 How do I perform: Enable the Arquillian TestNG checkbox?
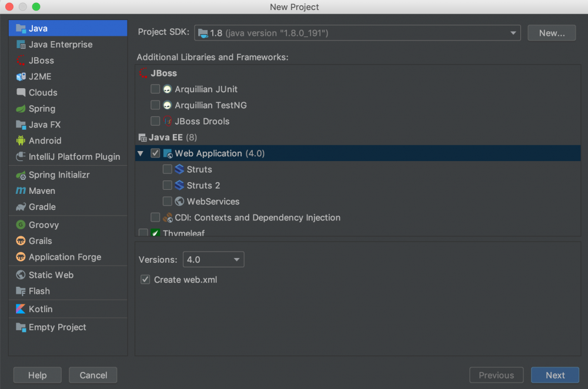pyautogui.click(x=155, y=105)
